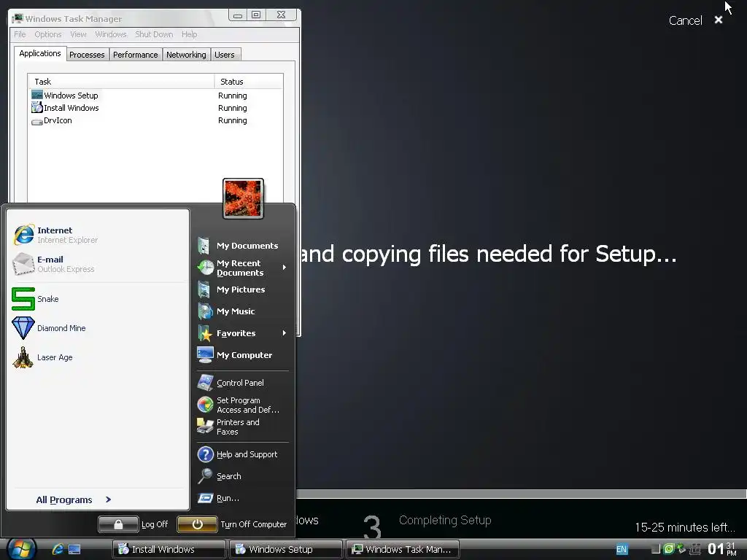Select the Windows Setup task row
This screenshot has width=747, height=560.
click(x=155, y=96)
